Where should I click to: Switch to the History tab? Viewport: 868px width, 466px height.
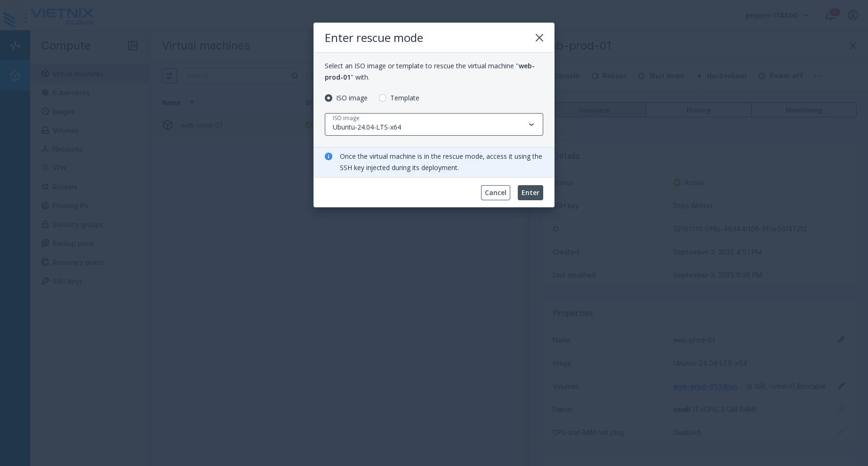pos(699,110)
